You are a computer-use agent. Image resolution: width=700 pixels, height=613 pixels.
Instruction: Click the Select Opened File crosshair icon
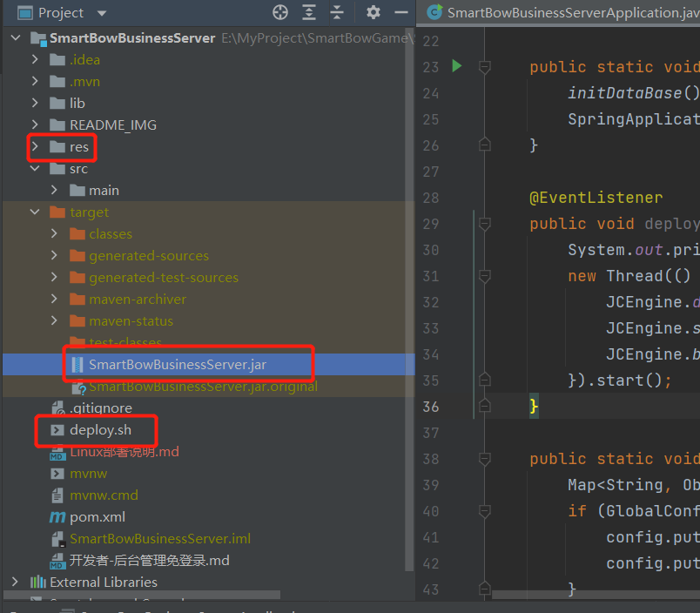pos(280,12)
